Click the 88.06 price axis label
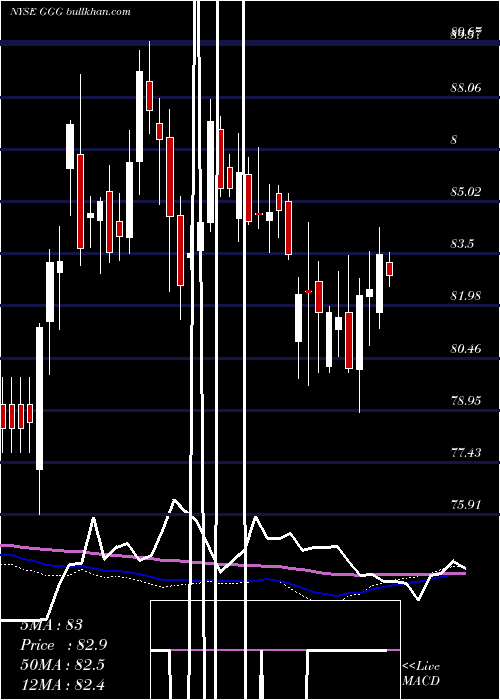The image size is (500, 700). (466, 88)
